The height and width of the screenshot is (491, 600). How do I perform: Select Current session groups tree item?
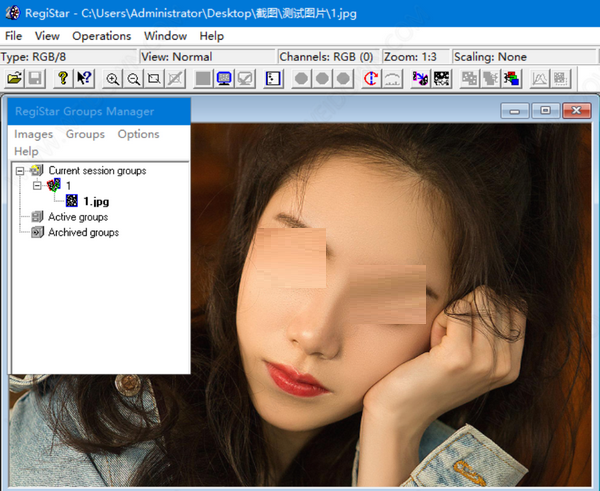[97, 171]
